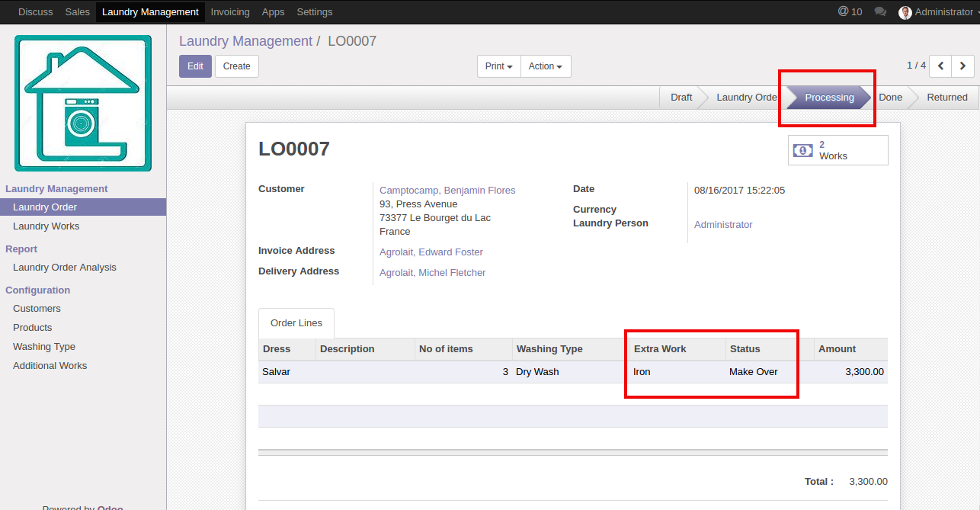This screenshot has width=980, height=510.
Task: Open the Invoicing menu
Action: coord(230,12)
